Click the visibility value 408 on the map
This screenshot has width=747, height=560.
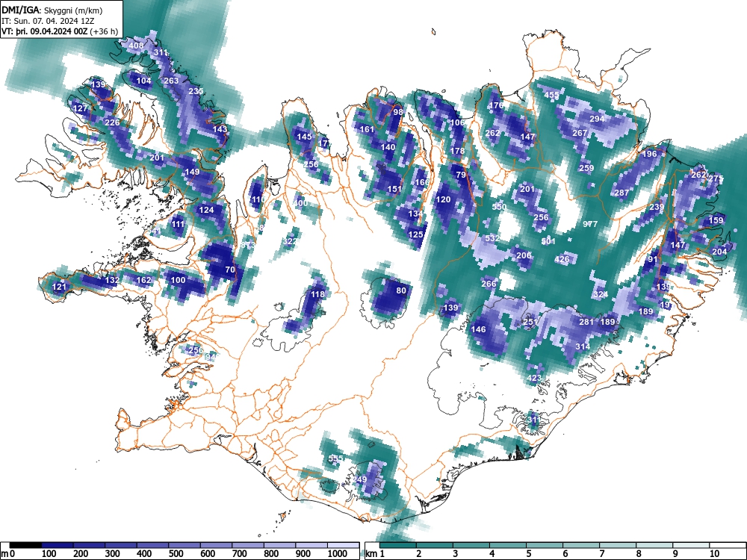[136, 46]
